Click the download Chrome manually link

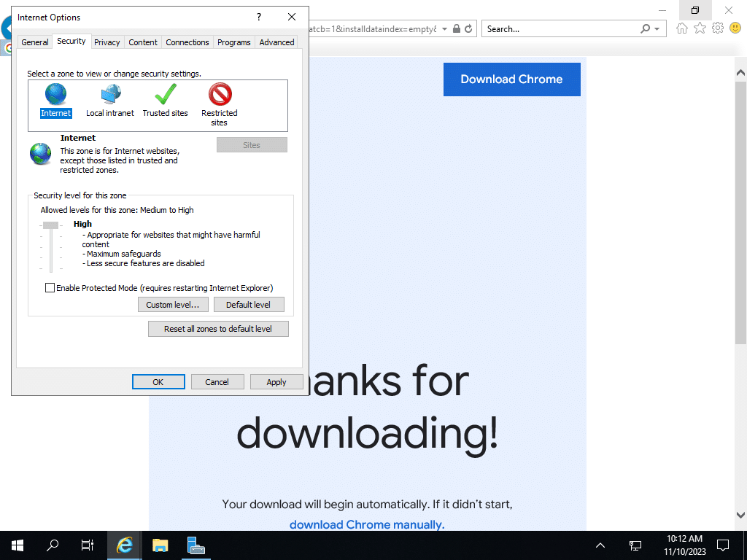[x=367, y=524]
